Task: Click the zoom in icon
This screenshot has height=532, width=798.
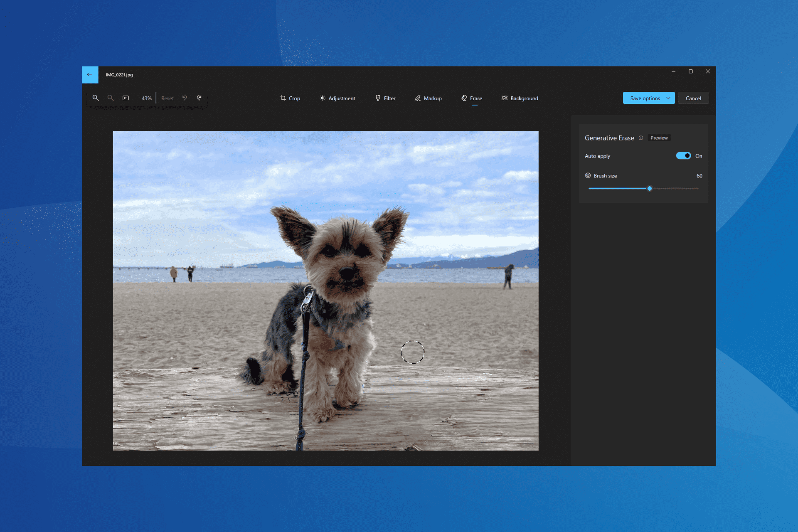Action: tap(97, 99)
